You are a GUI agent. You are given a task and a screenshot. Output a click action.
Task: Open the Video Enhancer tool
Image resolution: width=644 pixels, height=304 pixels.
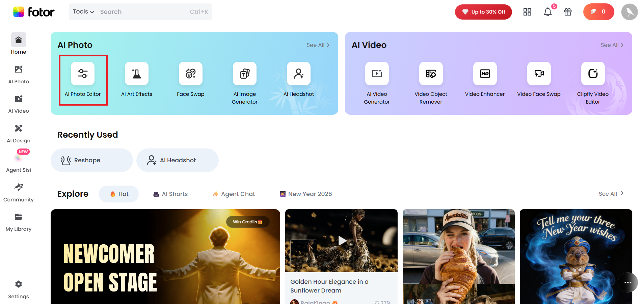[x=484, y=80]
